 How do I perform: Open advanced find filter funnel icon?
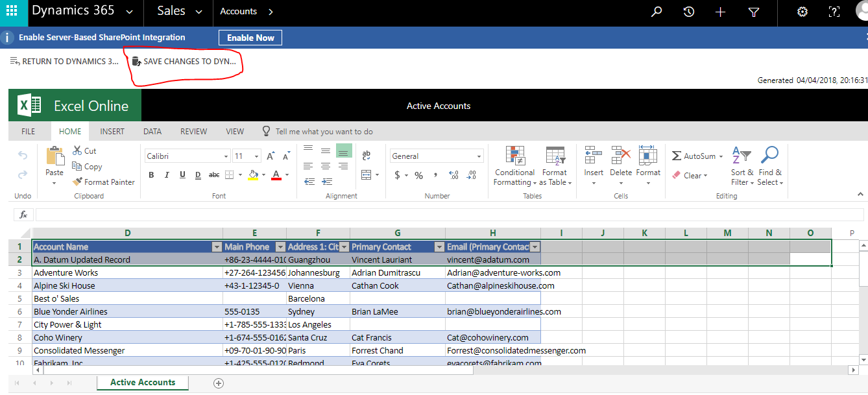[x=754, y=12]
